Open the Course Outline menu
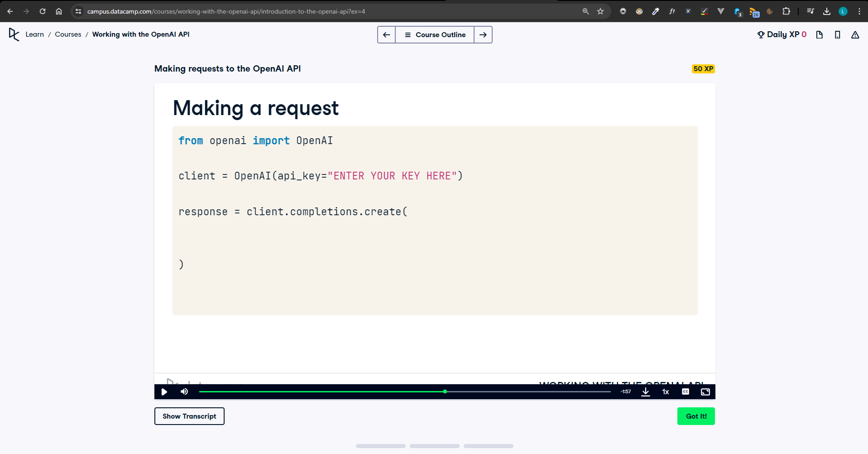Viewport: 868px width, 454px height. [x=435, y=34]
